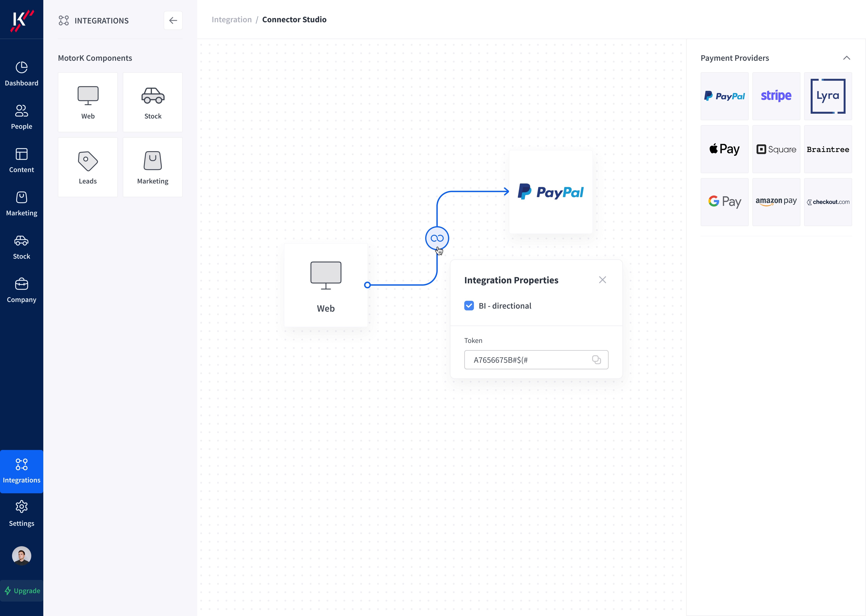Open the Content section
866x616 pixels.
click(x=22, y=160)
